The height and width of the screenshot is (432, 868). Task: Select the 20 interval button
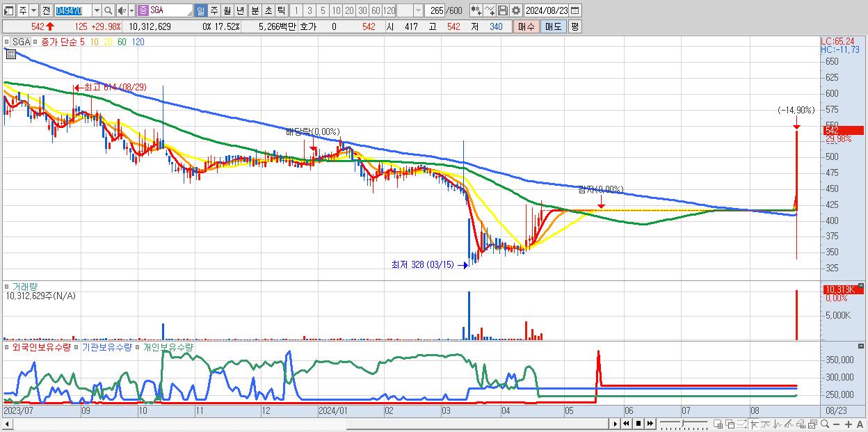coord(349,10)
